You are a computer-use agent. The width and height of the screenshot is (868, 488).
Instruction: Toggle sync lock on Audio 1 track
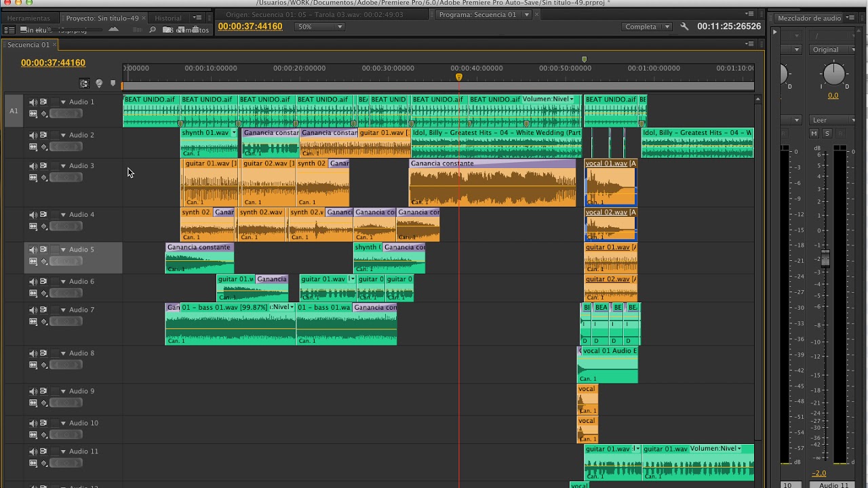coord(43,102)
